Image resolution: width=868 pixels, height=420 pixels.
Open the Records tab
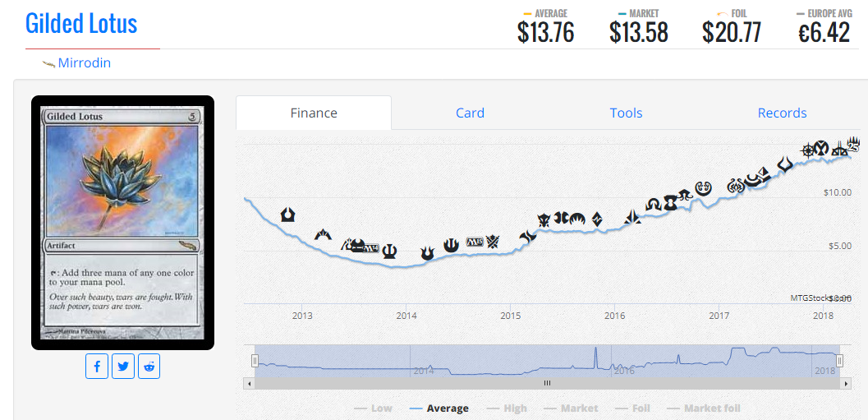click(x=783, y=113)
